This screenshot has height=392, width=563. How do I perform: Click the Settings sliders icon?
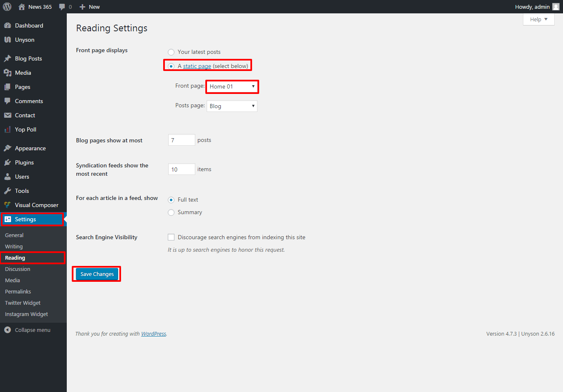[x=8, y=219]
